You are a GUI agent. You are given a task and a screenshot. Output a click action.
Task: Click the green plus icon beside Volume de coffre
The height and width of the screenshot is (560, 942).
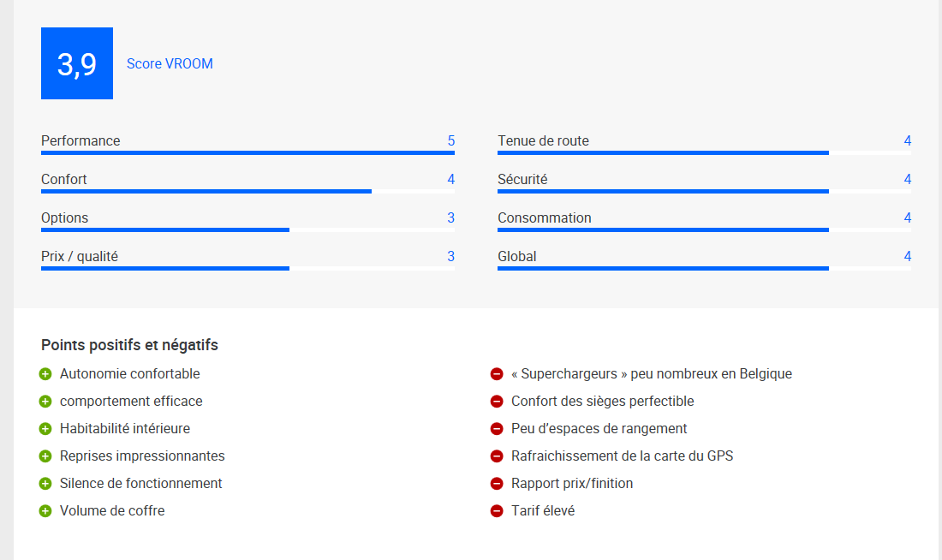tap(45, 511)
